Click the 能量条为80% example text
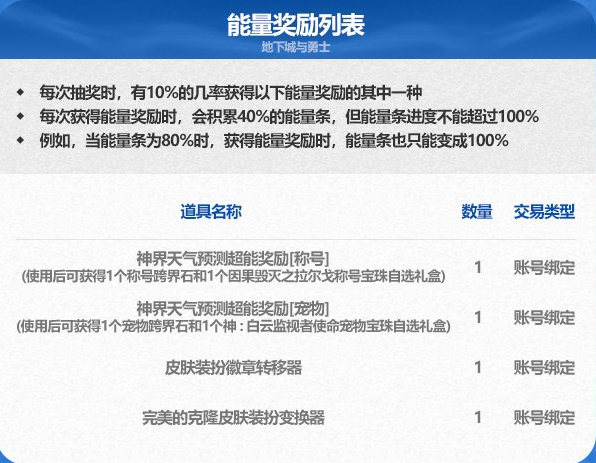596x463 pixels. pyautogui.click(x=274, y=141)
